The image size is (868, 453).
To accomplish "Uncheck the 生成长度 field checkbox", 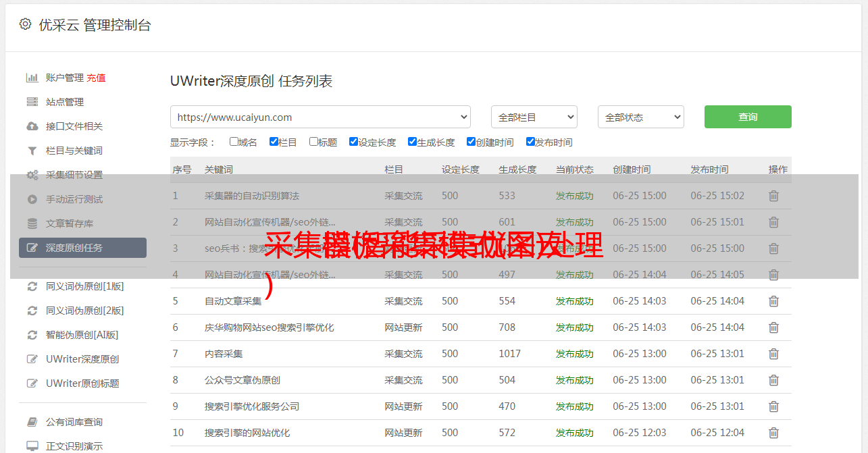I will (412, 142).
